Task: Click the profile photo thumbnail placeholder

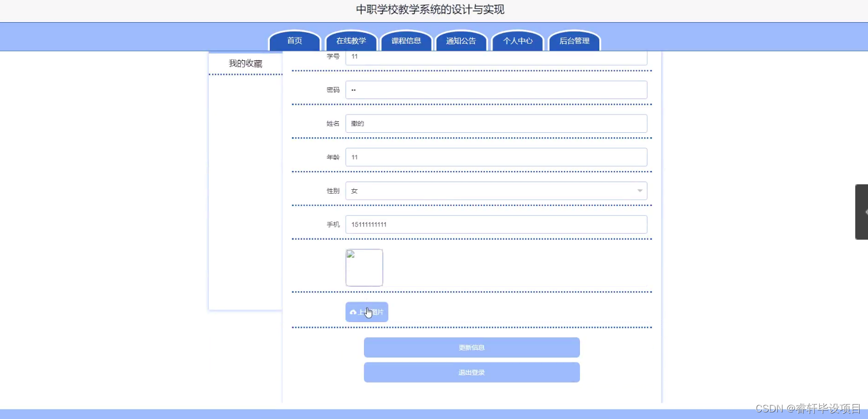Action: (x=364, y=267)
